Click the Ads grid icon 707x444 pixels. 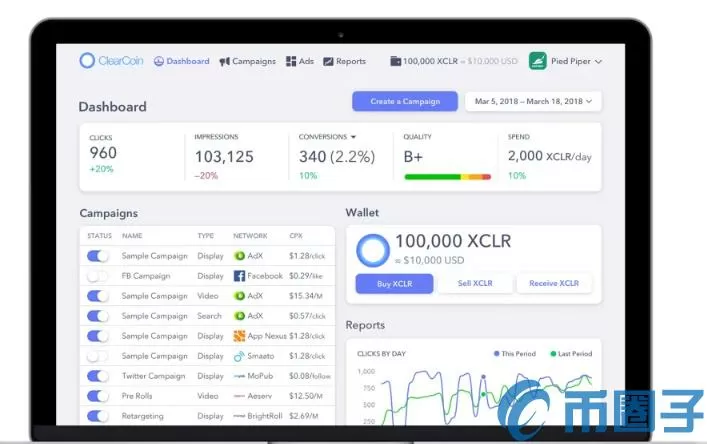click(291, 61)
